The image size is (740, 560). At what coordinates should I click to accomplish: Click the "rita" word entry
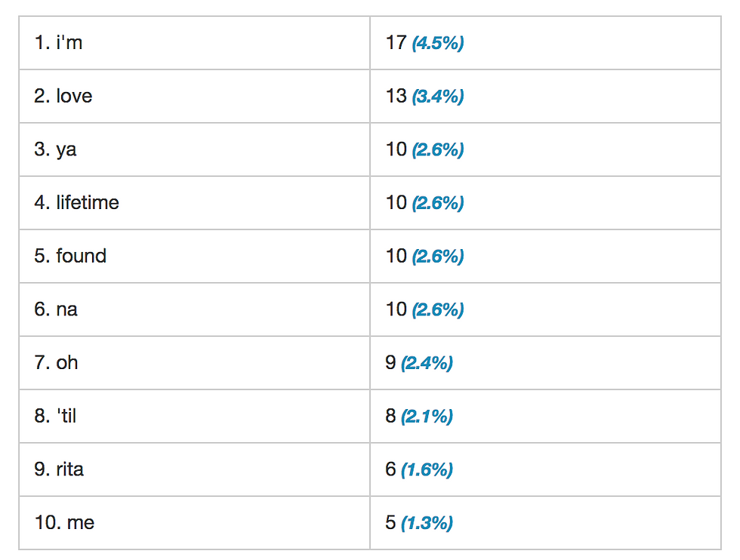click(69, 469)
